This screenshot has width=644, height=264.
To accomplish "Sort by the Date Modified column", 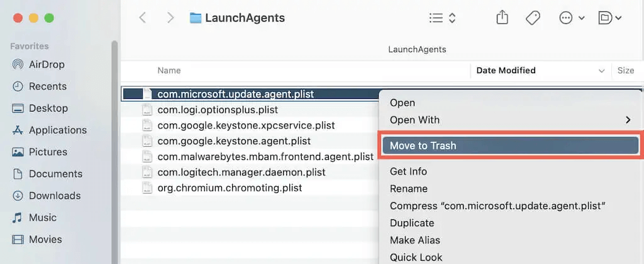I will coord(506,71).
